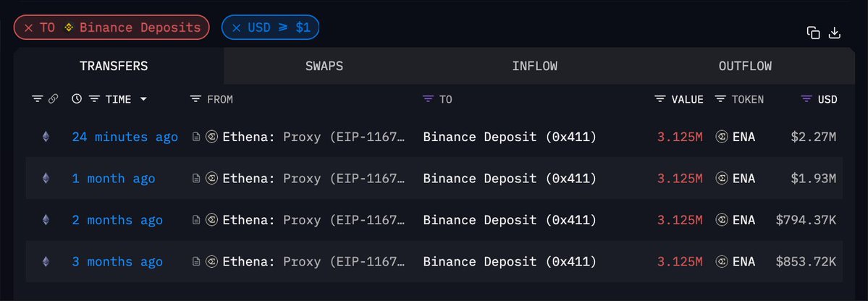This screenshot has width=868, height=301.
Task: Click the Ethereum icon on 24 minutes row
Action: tap(46, 137)
